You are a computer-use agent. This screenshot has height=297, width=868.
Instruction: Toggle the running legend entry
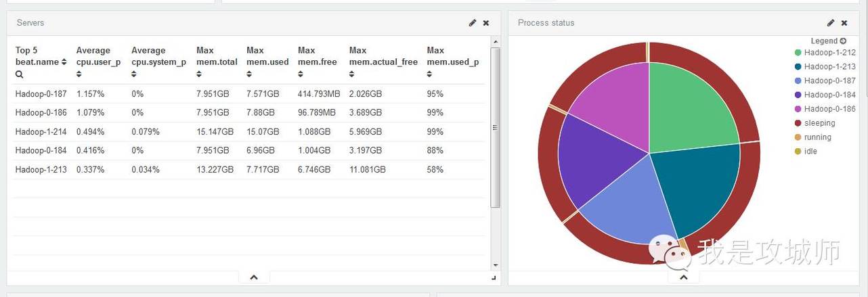(x=817, y=137)
